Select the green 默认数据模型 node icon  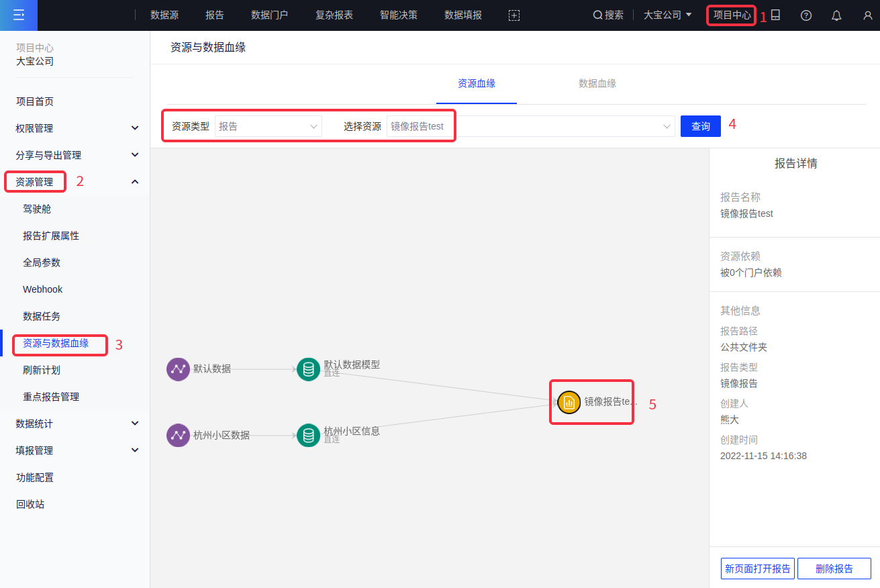pyautogui.click(x=308, y=369)
